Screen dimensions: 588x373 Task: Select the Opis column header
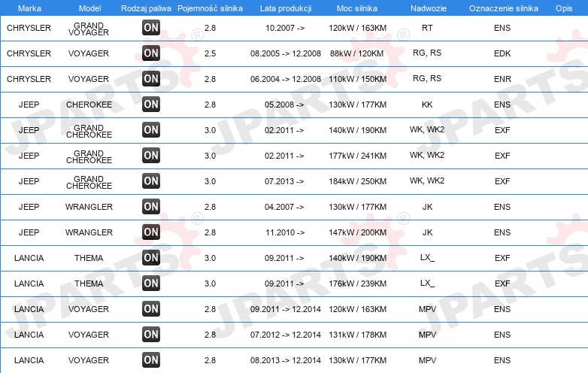[x=564, y=8]
